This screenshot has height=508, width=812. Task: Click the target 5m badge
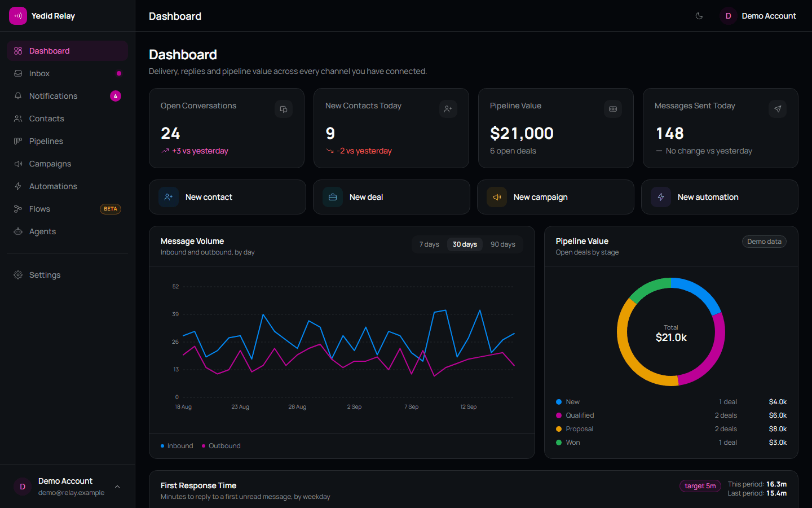(x=700, y=486)
